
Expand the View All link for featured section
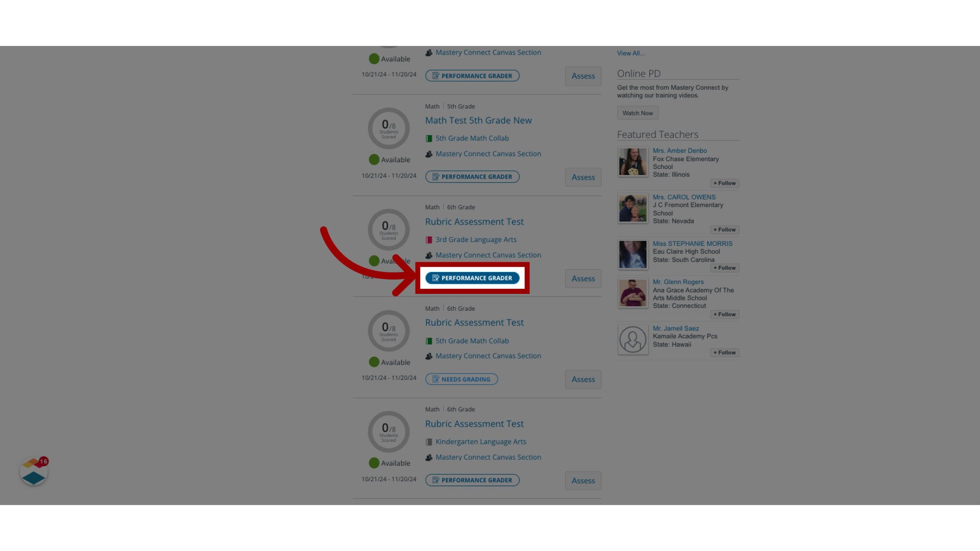pos(631,53)
